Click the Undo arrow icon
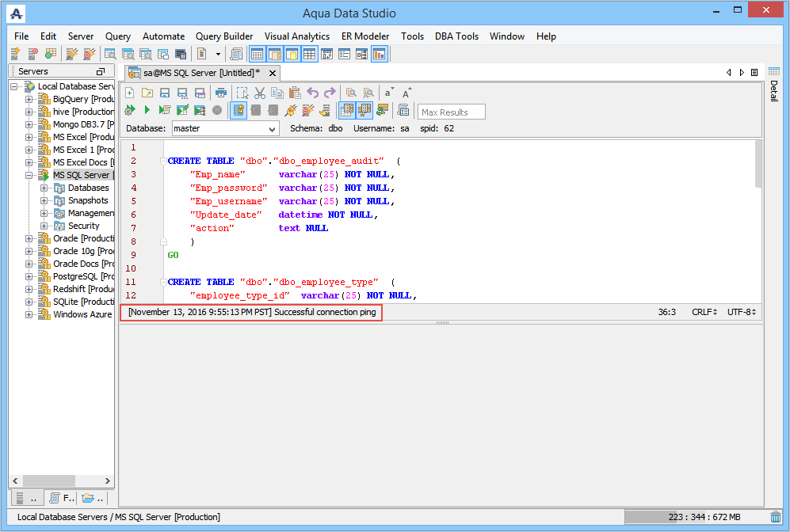This screenshot has height=532, width=790. coord(312,93)
